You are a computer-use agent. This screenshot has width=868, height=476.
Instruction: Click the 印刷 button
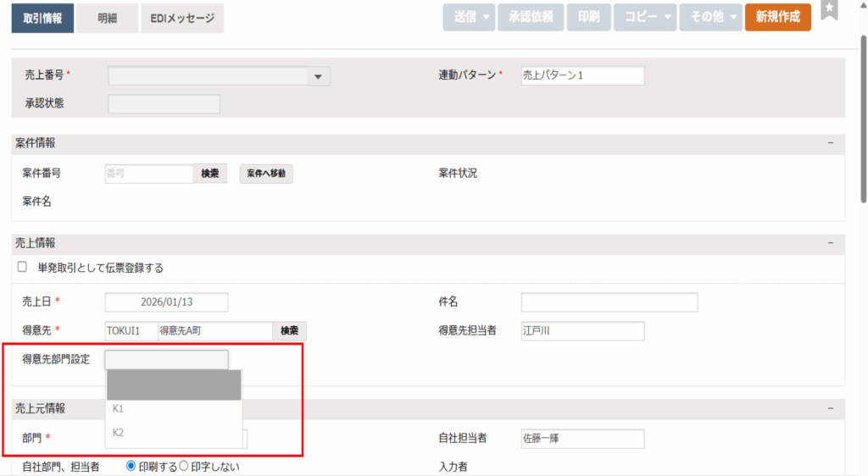pos(588,17)
